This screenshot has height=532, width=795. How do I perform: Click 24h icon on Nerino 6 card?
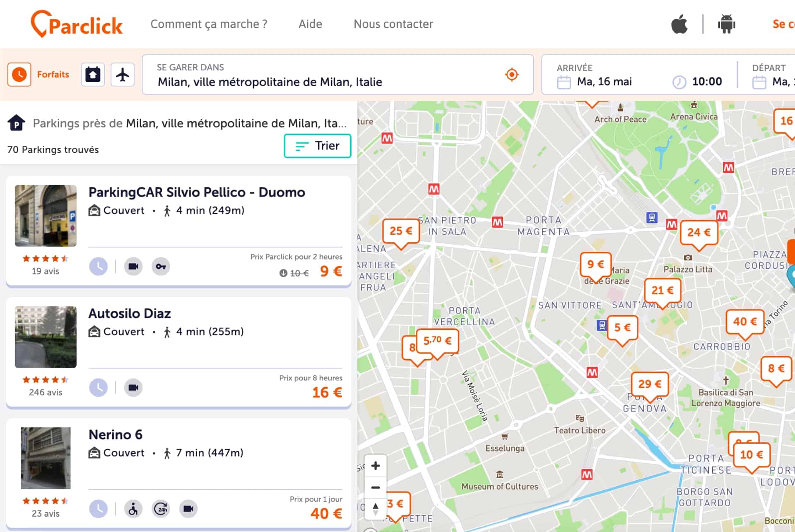[161, 509]
